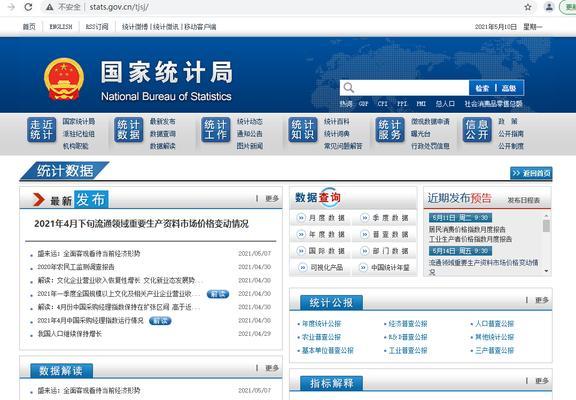The height and width of the screenshot is (400, 576).
Task: Open 经济普查公报 under 统计公报
Action: [408, 324]
